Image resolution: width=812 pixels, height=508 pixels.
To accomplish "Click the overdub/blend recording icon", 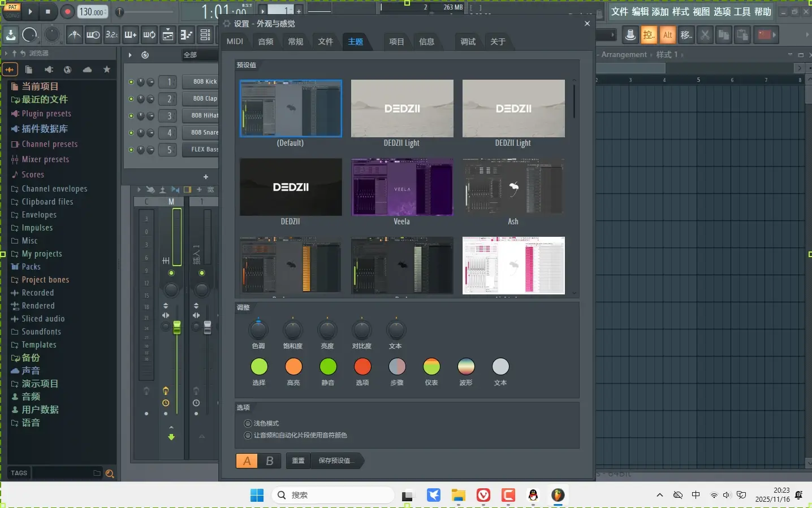I will (131, 35).
